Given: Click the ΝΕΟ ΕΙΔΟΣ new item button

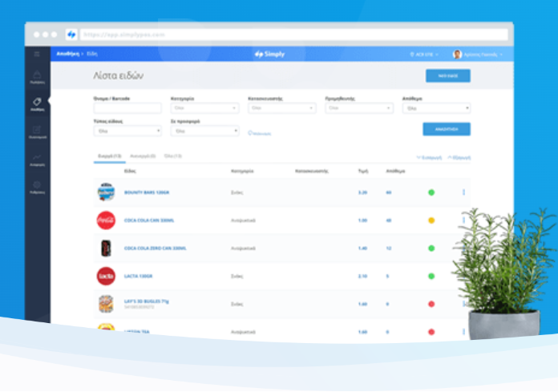Looking at the screenshot, I should coord(447,76).
